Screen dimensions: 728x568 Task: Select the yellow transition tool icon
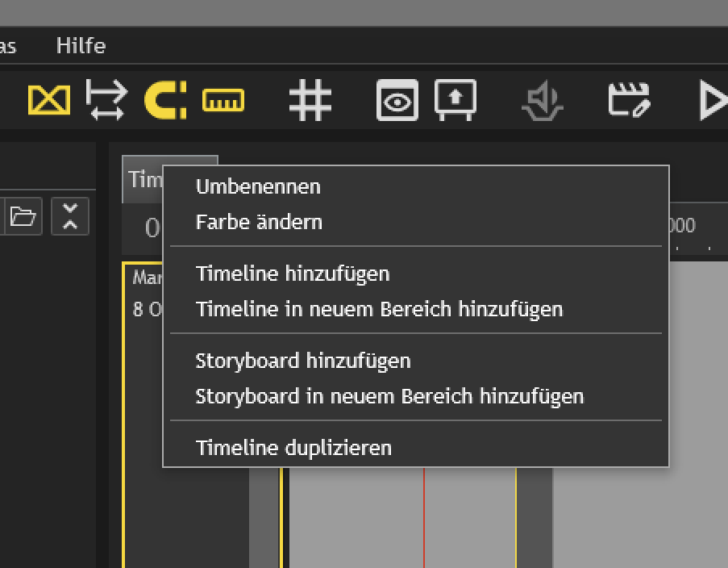tap(48, 98)
